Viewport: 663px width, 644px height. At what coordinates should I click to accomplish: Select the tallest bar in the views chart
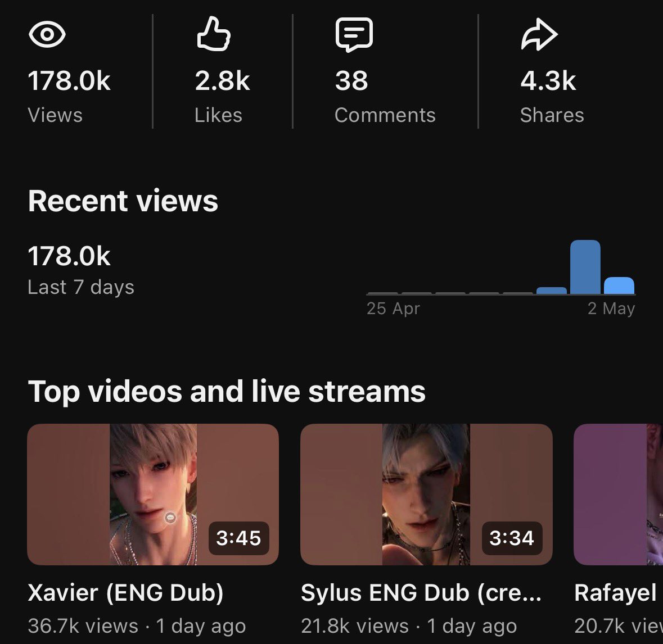coord(585,266)
